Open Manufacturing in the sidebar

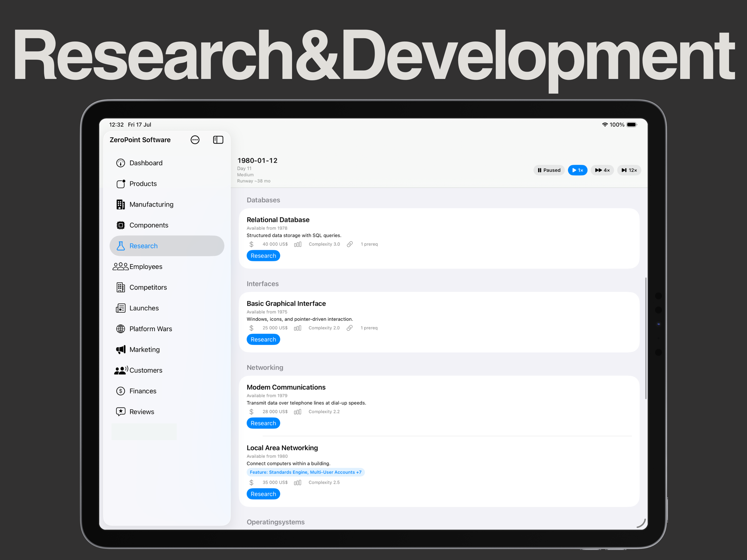pos(167,205)
